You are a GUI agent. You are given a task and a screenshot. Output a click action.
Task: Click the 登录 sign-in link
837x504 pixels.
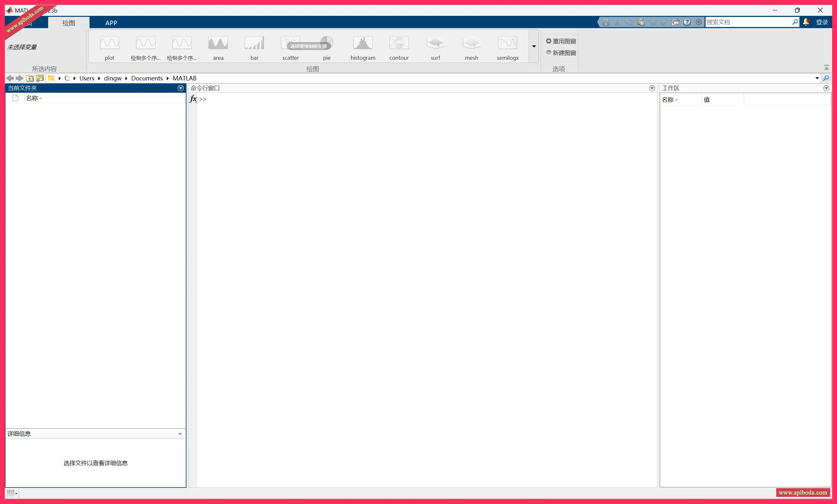(x=822, y=22)
